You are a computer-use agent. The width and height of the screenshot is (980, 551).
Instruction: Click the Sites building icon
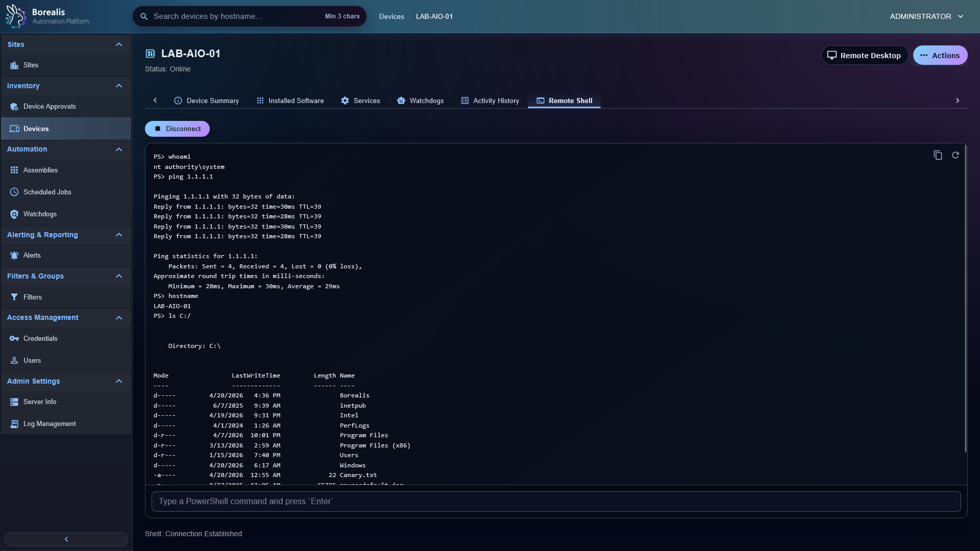[x=14, y=65]
